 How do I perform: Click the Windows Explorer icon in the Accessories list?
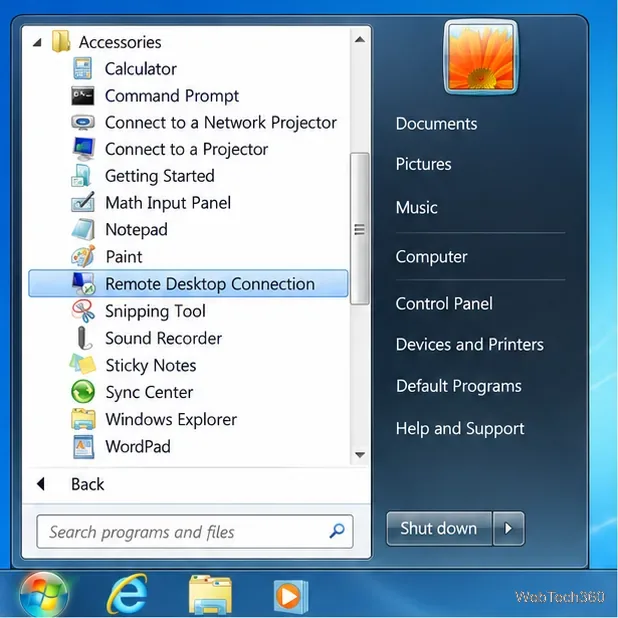pyautogui.click(x=83, y=419)
